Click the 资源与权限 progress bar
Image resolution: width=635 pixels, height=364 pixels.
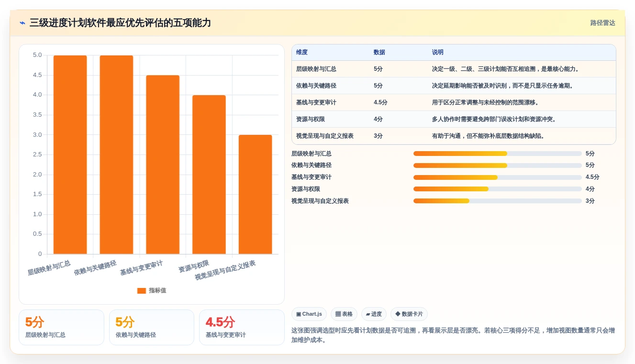click(498, 189)
